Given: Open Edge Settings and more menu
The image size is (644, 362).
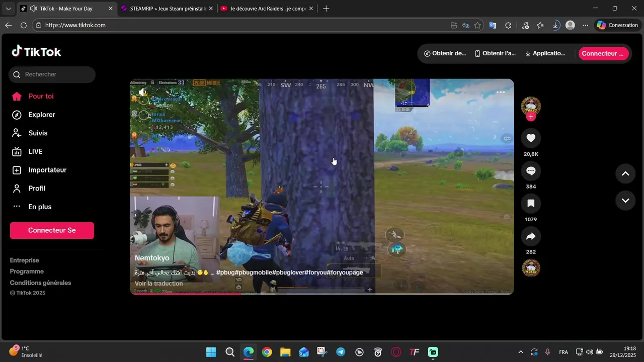Looking at the screenshot, I should [585, 25].
